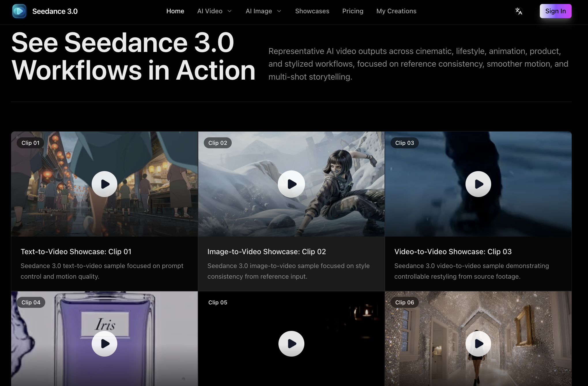Click the Seedance 3.0 brand name

pyautogui.click(x=55, y=11)
